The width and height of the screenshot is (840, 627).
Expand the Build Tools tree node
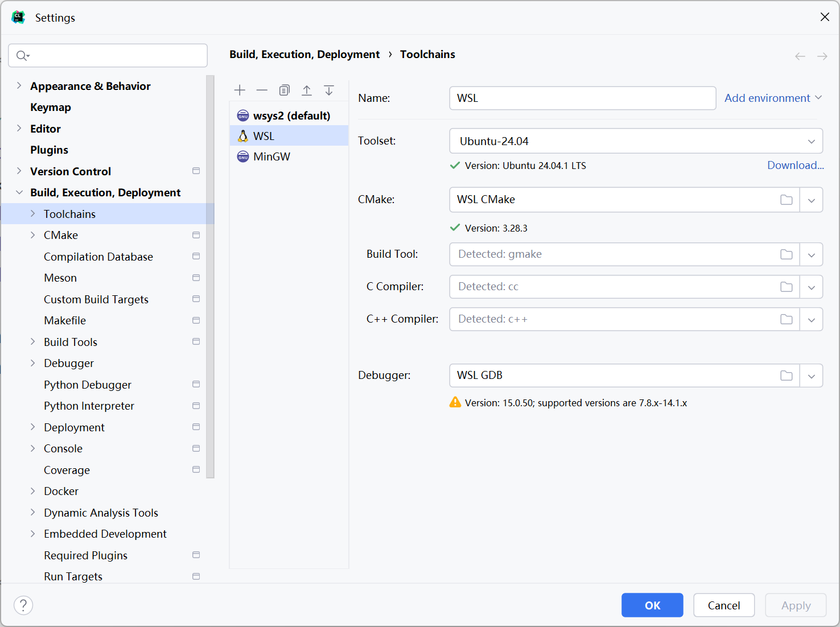click(x=32, y=341)
